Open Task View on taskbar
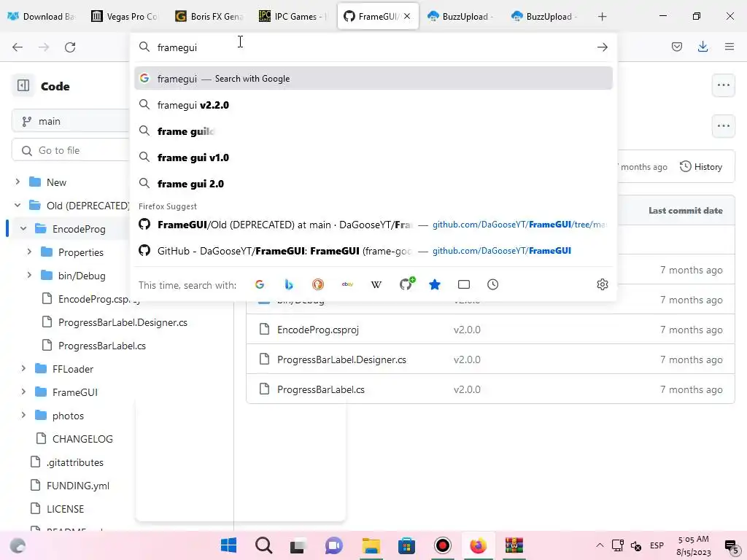 click(298, 545)
